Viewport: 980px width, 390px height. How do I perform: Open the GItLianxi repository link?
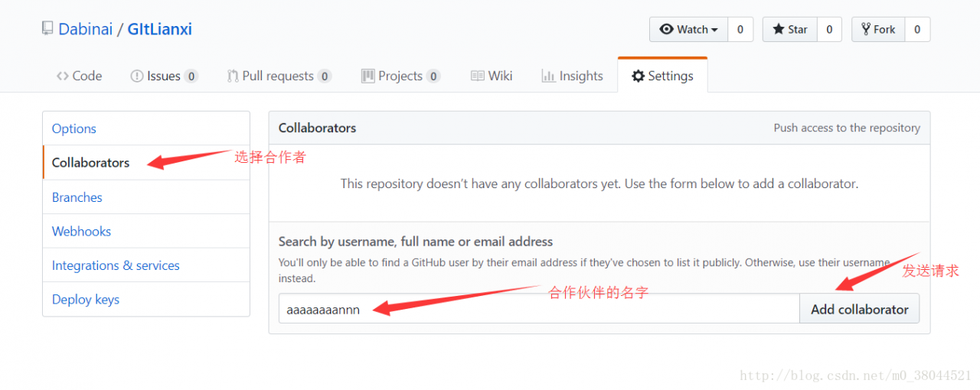point(159,30)
